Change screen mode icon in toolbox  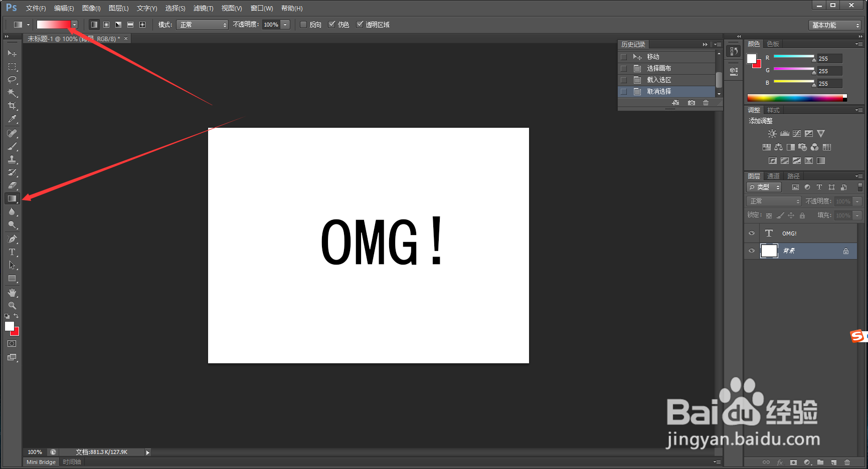(12, 357)
